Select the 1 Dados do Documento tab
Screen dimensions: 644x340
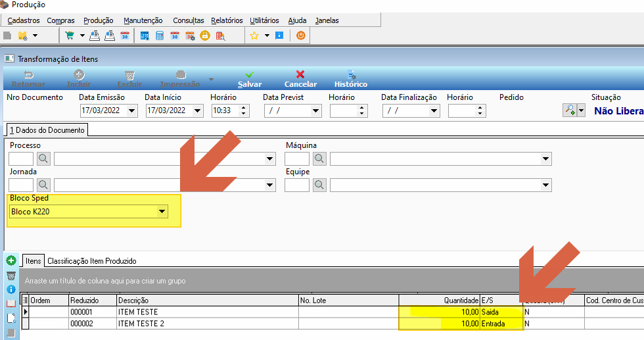point(47,130)
